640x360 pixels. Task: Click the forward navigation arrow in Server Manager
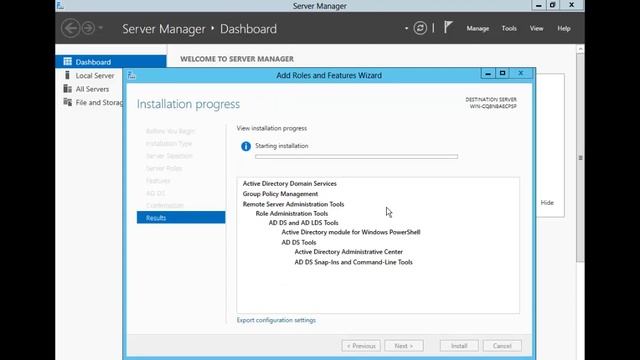click(x=88, y=28)
